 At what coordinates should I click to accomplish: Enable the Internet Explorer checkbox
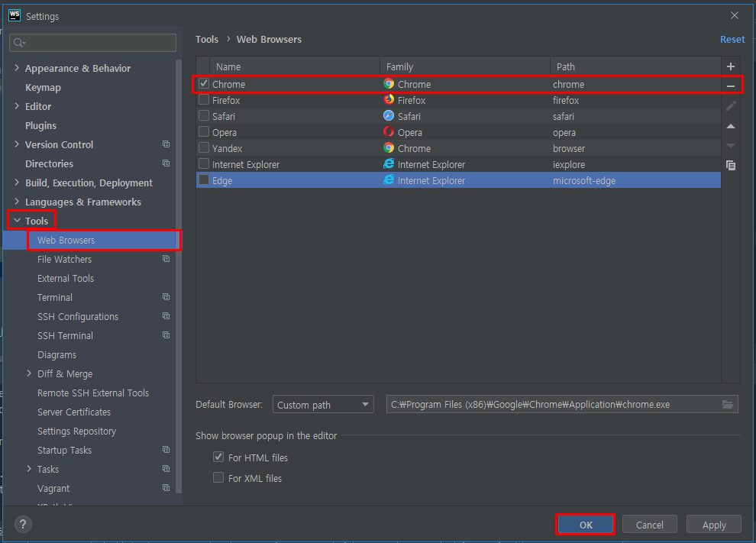(x=204, y=164)
